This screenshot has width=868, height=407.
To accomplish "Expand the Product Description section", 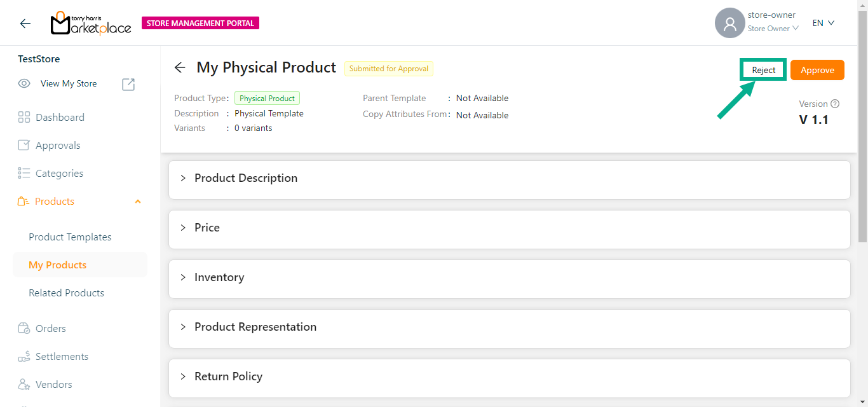I will [x=246, y=179].
